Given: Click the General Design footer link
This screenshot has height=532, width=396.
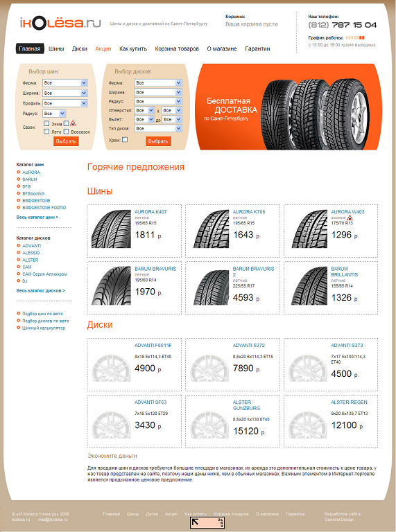Looking at the screenshot, I should pyautogui.click(x=338, y=519).
